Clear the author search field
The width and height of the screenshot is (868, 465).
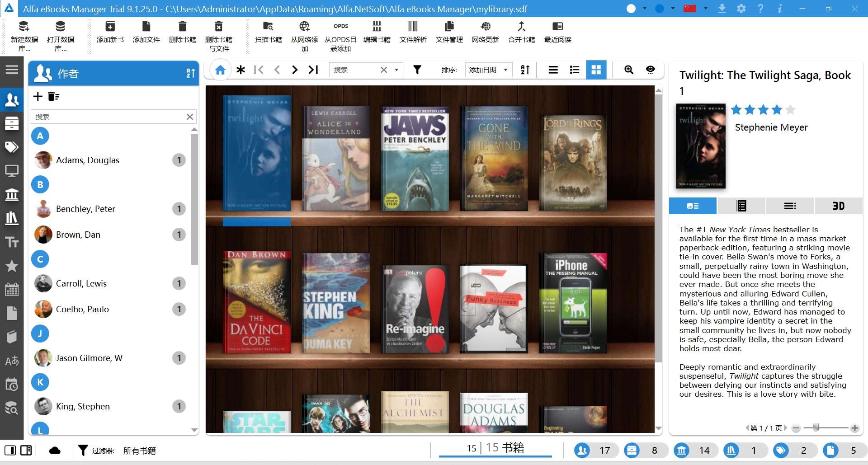coord(190,117)
